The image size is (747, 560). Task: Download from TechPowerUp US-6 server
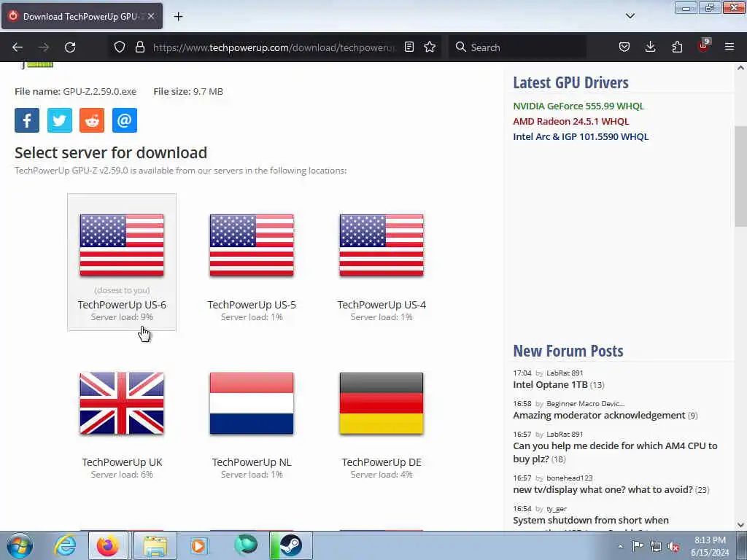(x=122, y=262)
